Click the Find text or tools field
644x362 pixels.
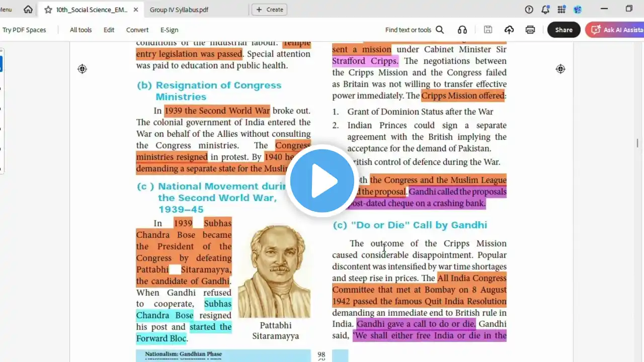409,30
